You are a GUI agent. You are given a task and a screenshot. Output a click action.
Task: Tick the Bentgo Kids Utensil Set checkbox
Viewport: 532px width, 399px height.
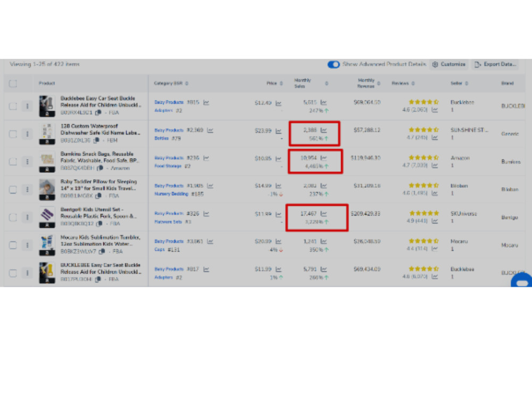13,218
